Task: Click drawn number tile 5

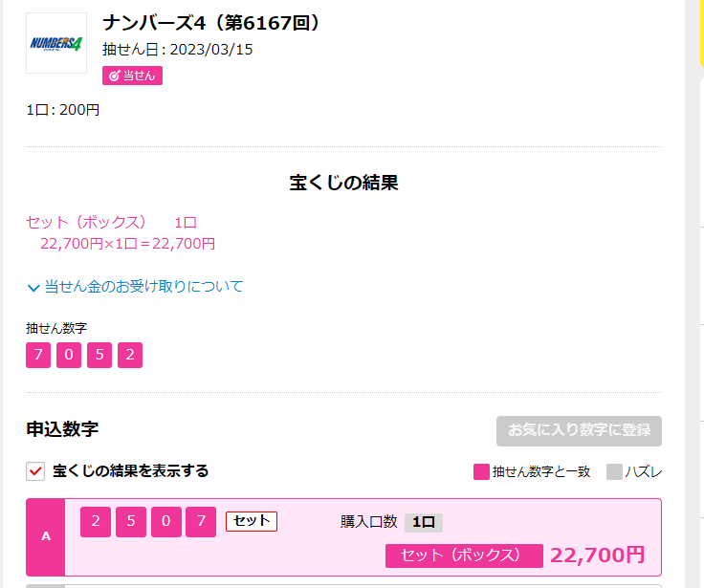Action: (x=99, y=355)
